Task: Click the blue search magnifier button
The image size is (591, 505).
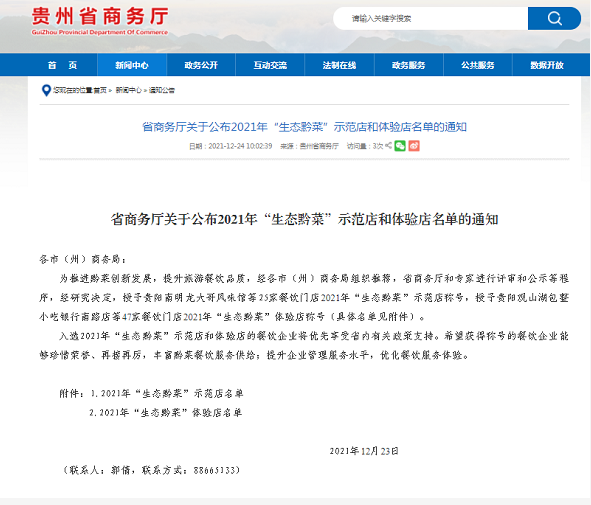Action: [554, 18]
